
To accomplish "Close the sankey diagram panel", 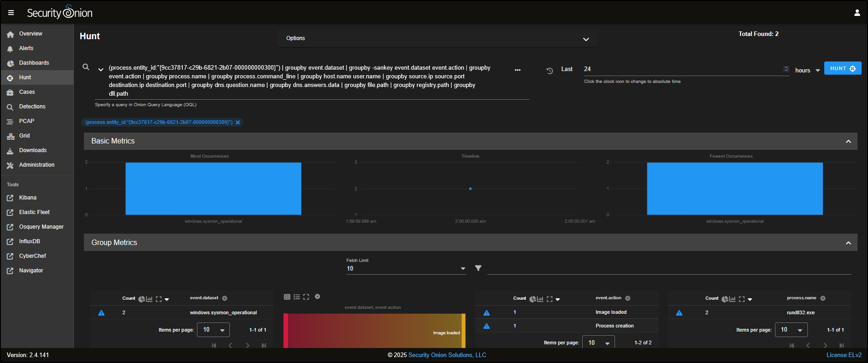I will tap(317, 297).
